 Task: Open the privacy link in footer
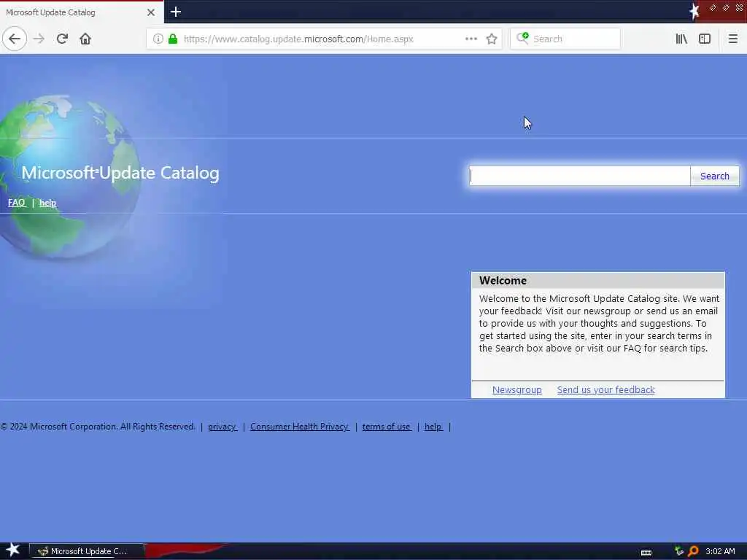pyautogui.click(x=222, y=427)
